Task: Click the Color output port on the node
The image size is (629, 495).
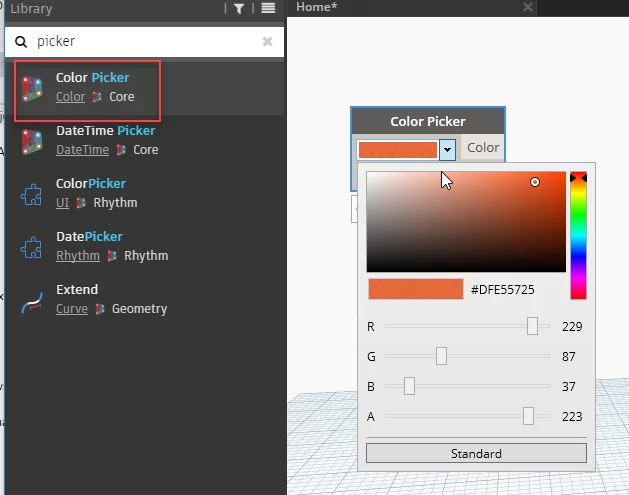Action: coord(483,148)
